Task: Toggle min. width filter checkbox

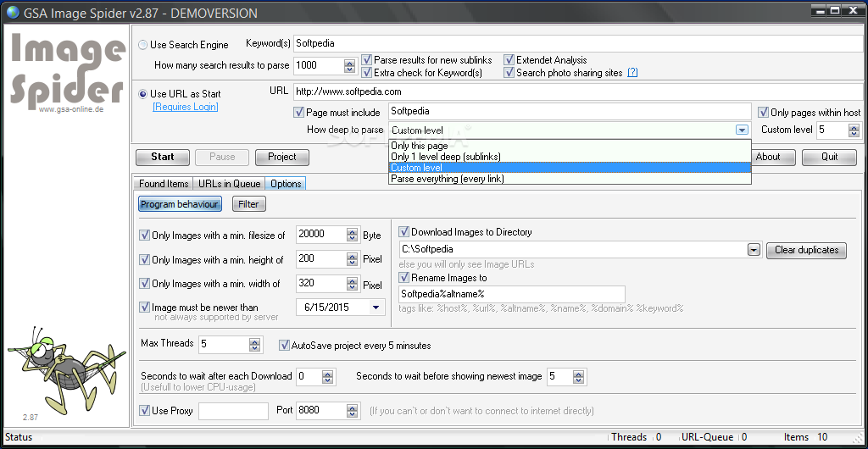Action: tap(144, 284)
